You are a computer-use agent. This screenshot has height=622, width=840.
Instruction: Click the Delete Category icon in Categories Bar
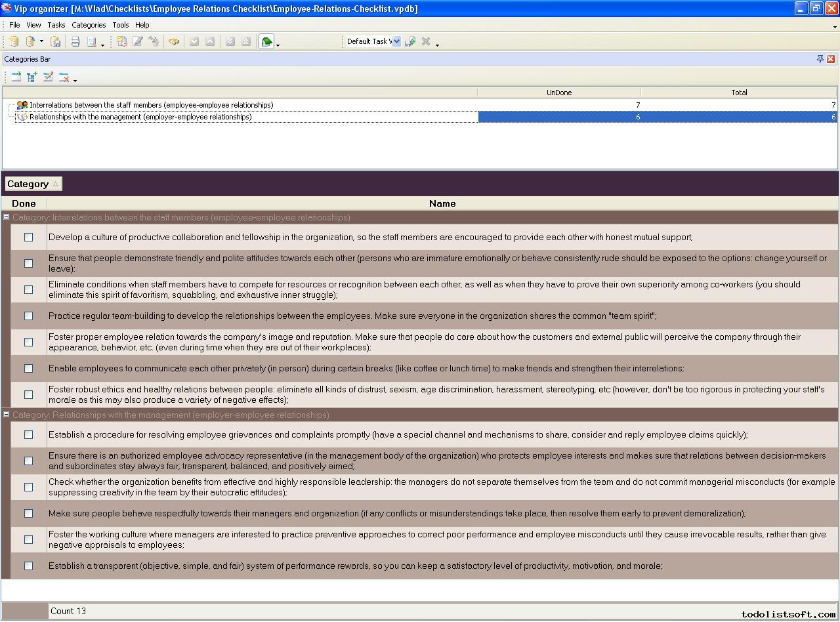[64, 77]
